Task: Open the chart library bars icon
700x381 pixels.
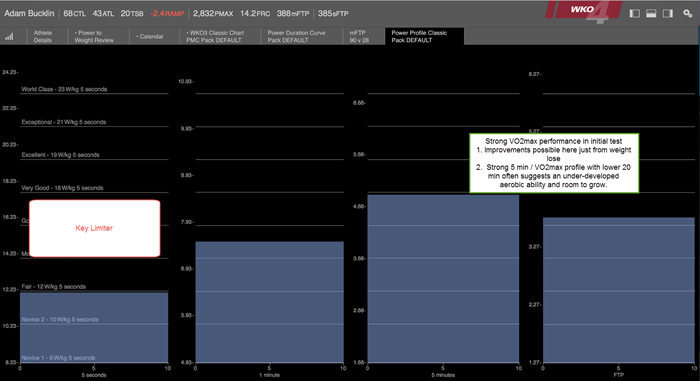Action: tap(9, 37)
